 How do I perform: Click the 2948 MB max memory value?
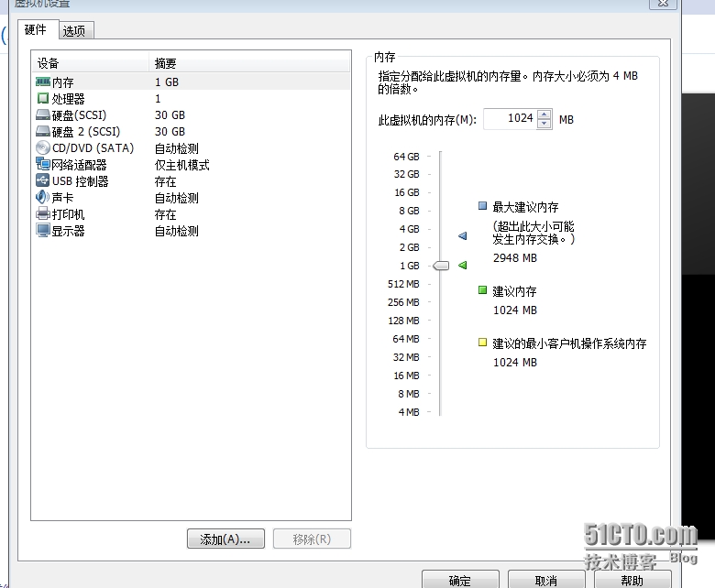(515, 257)
